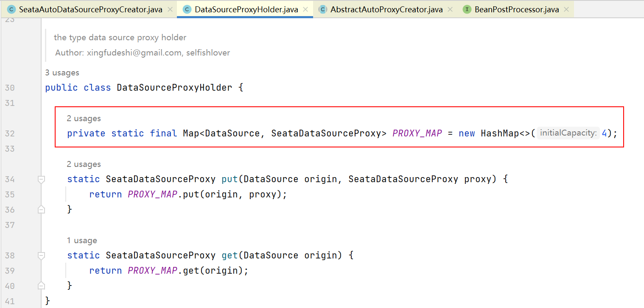Click the Author doc comment line
Image resolution: width=644 pixels, height=308 pixels.
click(143, 53)
